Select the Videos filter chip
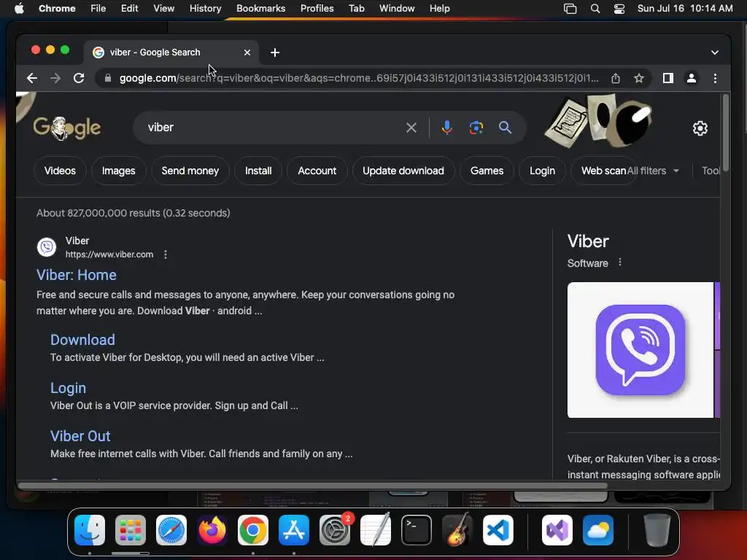Screen dimensions: 747x560 [x=60, y=171]
